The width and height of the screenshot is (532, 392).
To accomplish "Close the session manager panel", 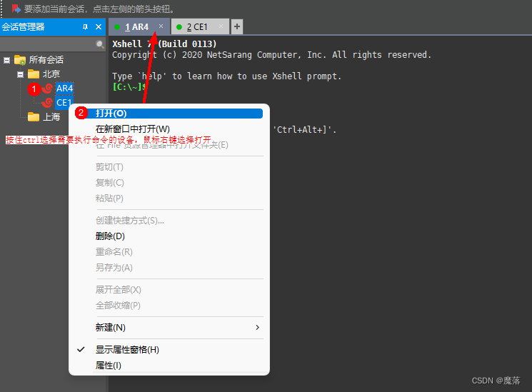I will coord(99,26).
